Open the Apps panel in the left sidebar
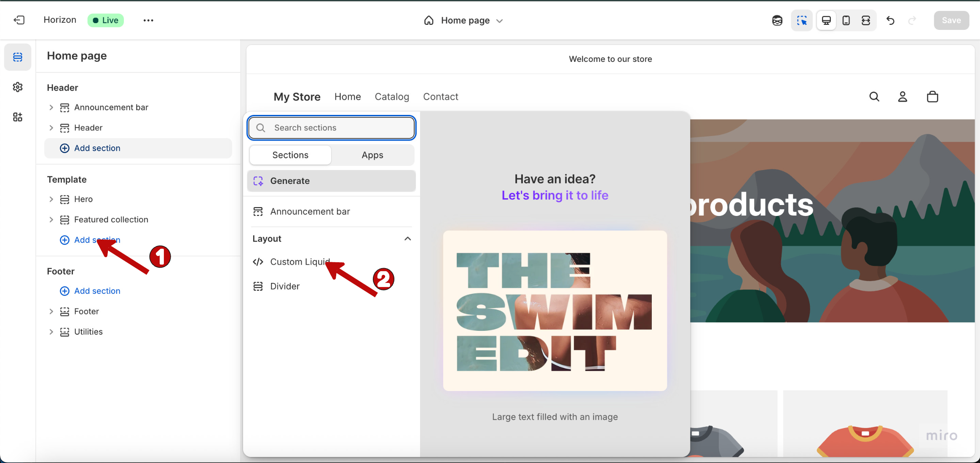The image size is (980, 463). 18,117
